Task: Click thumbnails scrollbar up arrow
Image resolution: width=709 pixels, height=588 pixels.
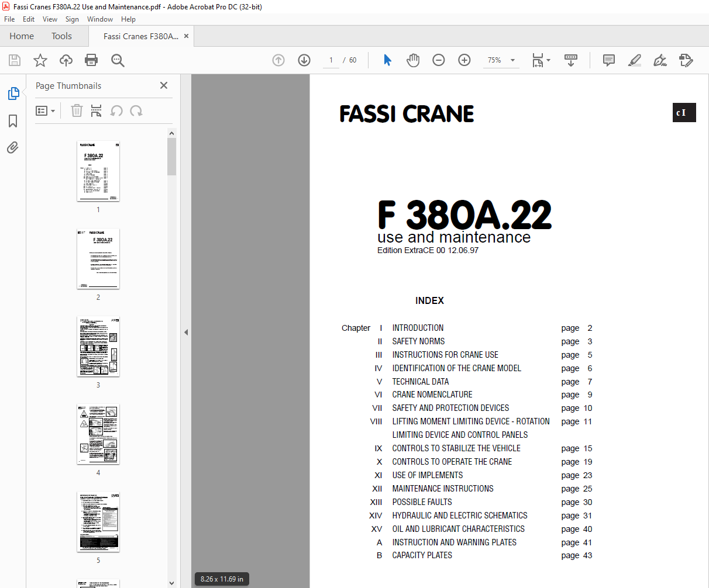Action: pyautogui.click(x=171, y=133)
